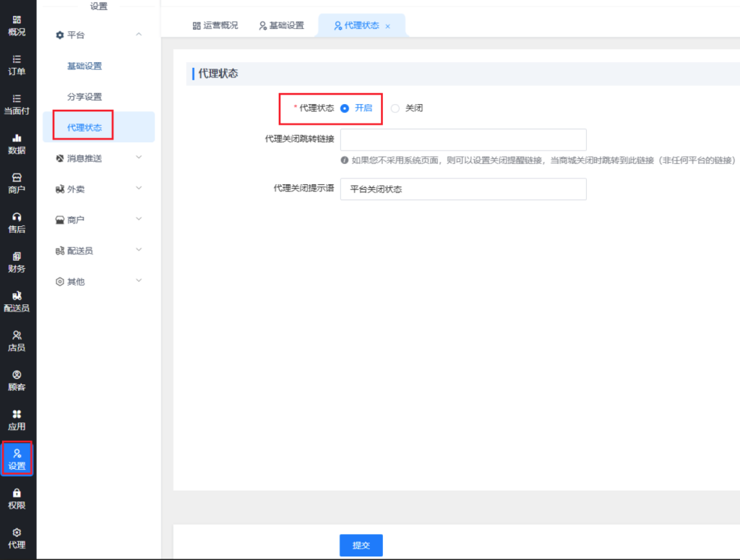Switch to the 基础设置 tab
The width and height of the screenshot is (740, 560).
pyautogui.click(x=281, y=25)
